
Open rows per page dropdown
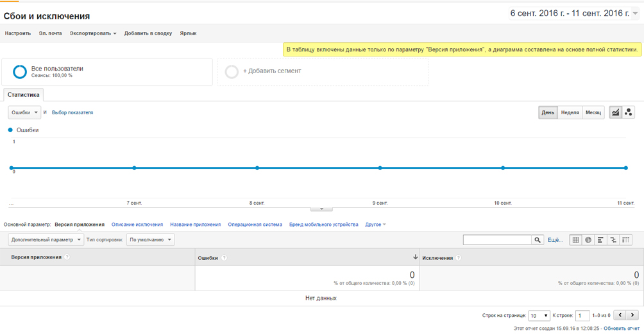539,316
